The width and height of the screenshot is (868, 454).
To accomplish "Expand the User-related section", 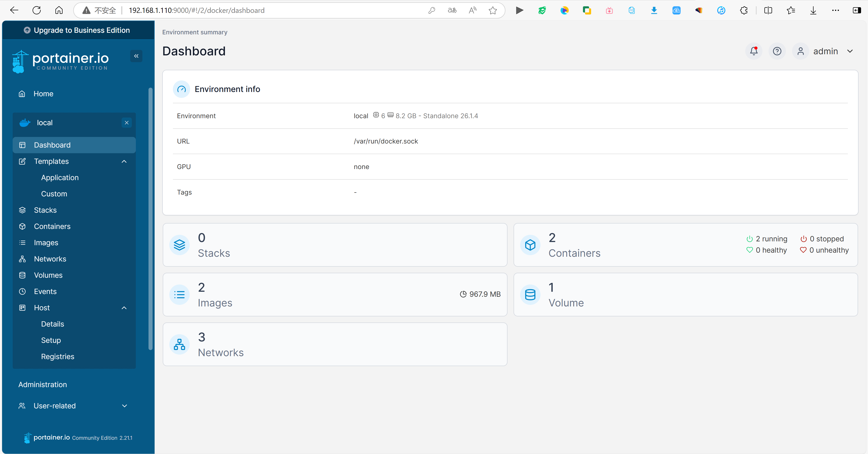I will (x=124, y=406).
